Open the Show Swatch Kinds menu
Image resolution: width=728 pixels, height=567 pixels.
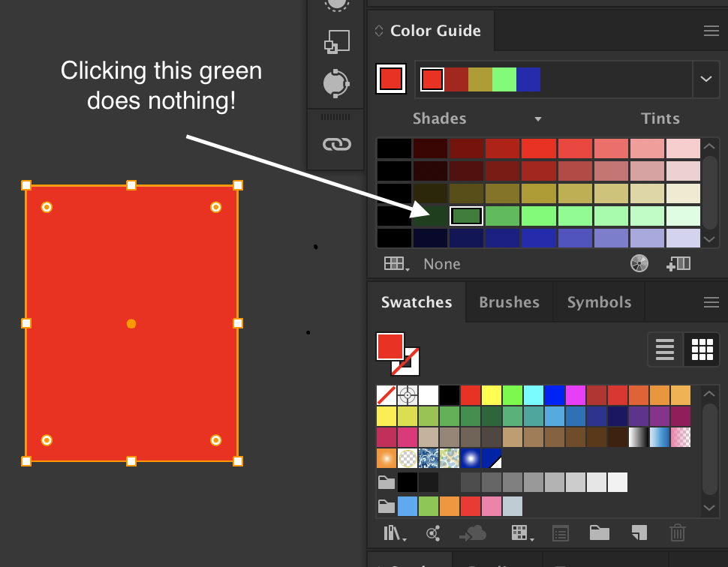tap(521, 532)
